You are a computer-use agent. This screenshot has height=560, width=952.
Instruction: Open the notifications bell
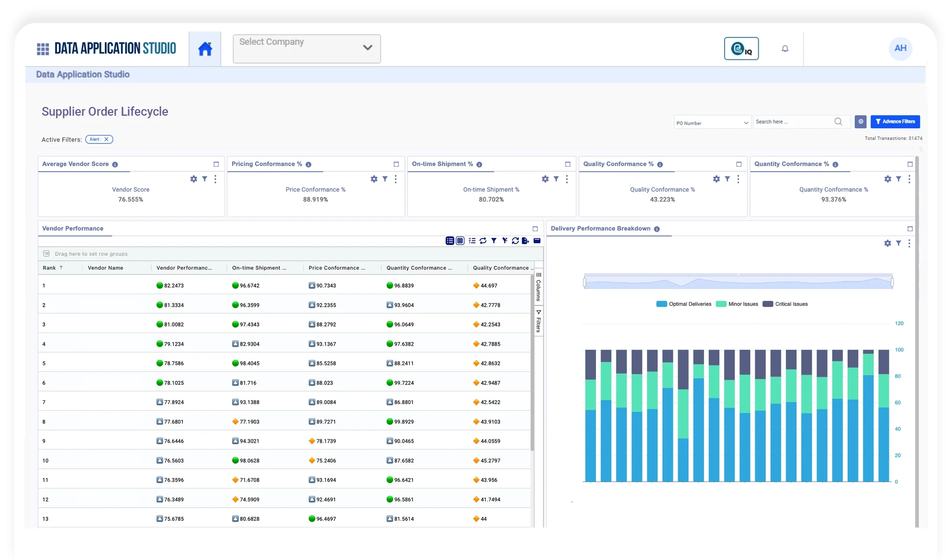tap(785, 48)
